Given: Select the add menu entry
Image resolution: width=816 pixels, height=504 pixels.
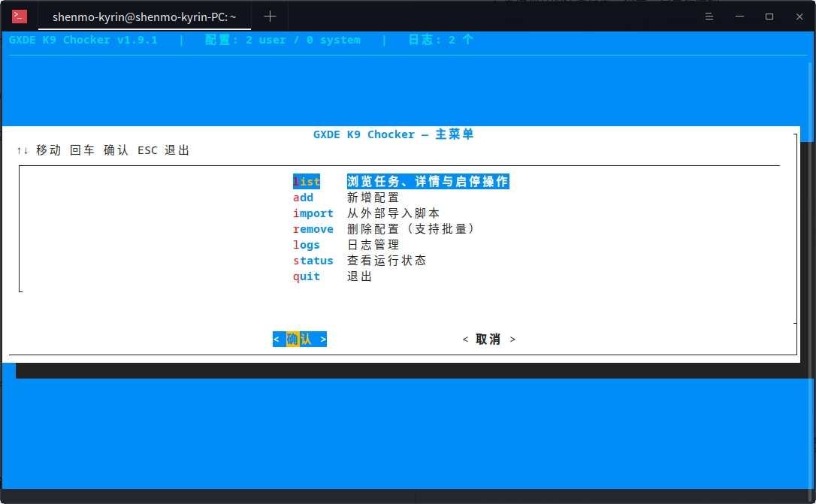Looking at the screenshot, I should 303,198.
